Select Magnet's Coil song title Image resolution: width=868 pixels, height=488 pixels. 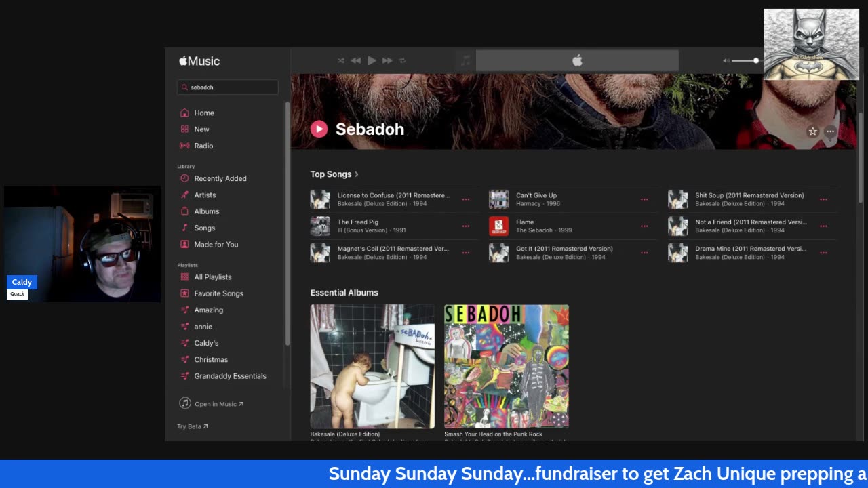[x=393, y=249]
